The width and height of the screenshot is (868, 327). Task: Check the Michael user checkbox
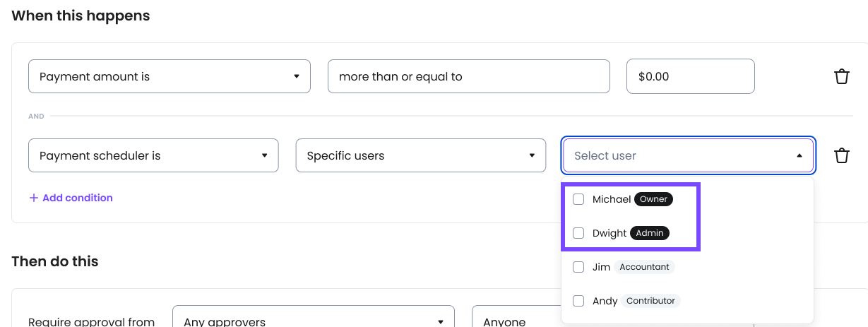578,199
